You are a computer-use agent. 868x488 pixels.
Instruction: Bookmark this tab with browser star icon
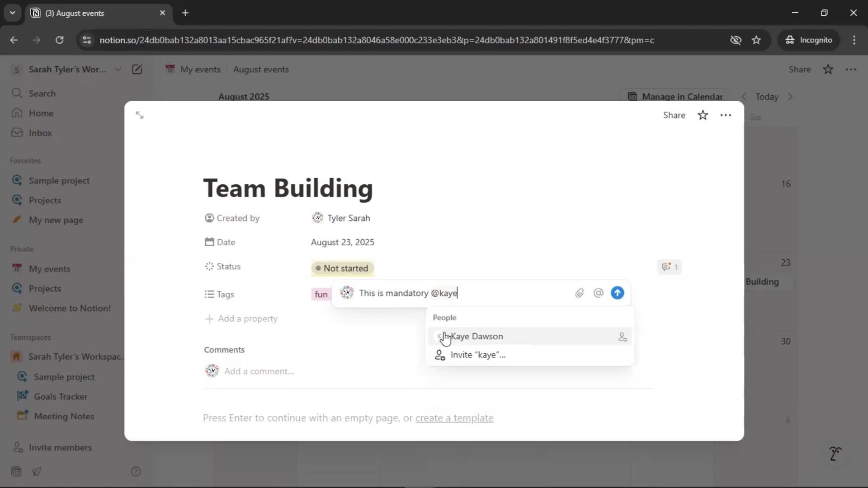click(x=756, y=40)
